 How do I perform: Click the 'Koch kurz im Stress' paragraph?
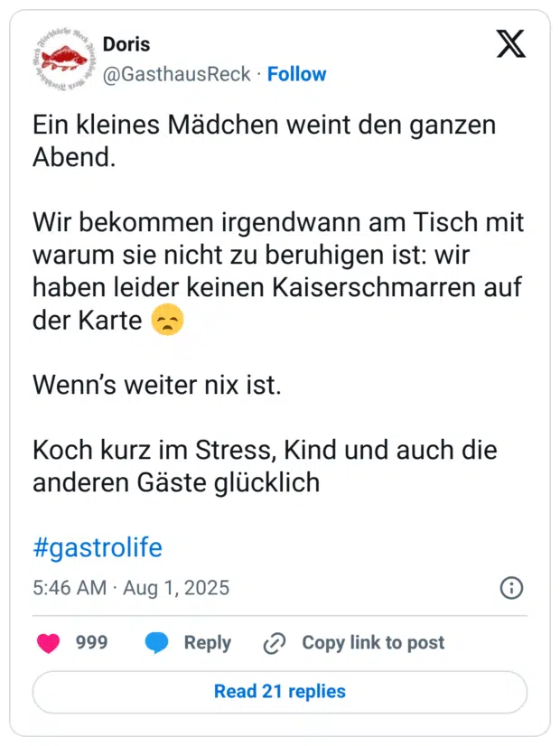[x=262, y=450]
